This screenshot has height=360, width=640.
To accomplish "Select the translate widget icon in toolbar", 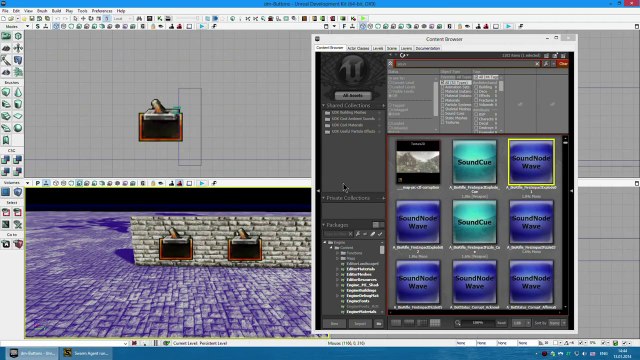I will (83, 18).
